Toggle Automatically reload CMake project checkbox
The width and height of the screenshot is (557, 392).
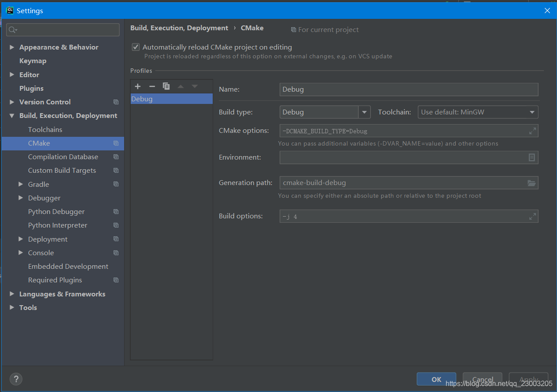click(x=136, y=47)
